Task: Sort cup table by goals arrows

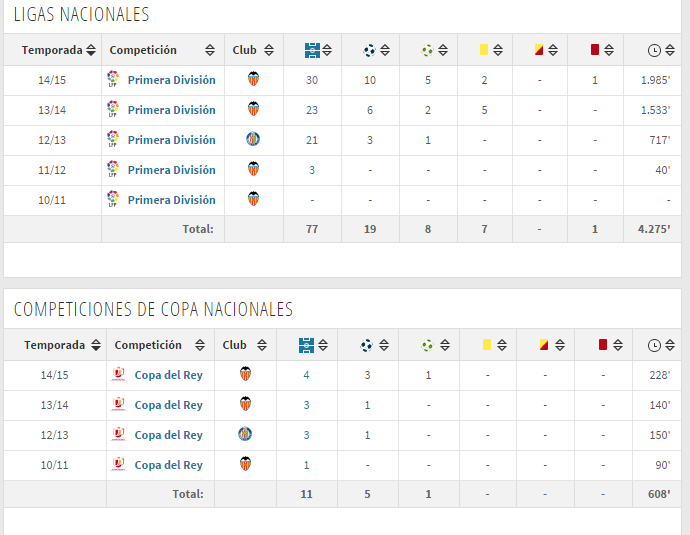Action: (x=384, y=345)
